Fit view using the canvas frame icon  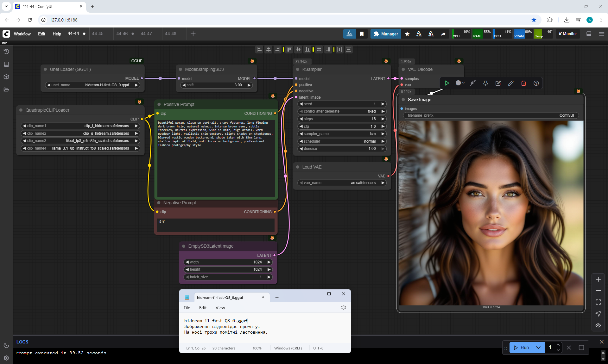[x=598, y=302]
